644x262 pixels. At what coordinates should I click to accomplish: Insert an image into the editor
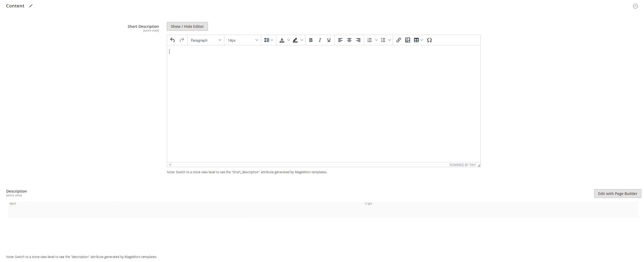click(x=408, y=40)
